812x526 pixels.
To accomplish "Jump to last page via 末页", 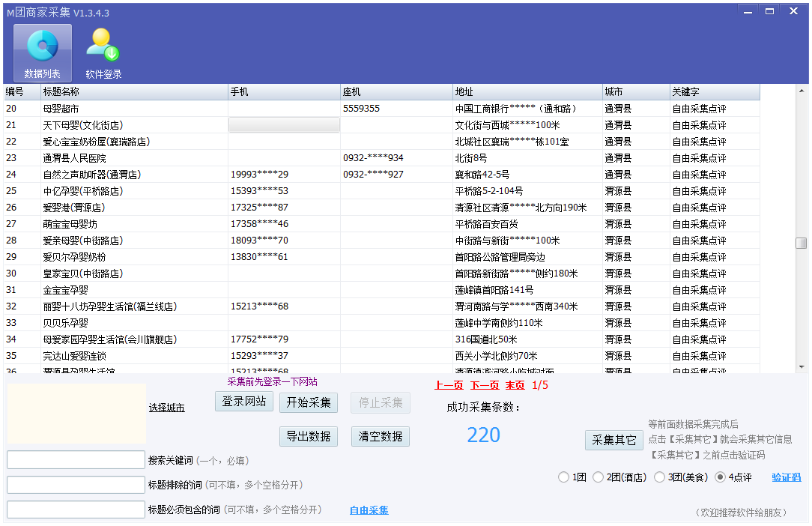I will pyautogui.click(x=515, y=385).
